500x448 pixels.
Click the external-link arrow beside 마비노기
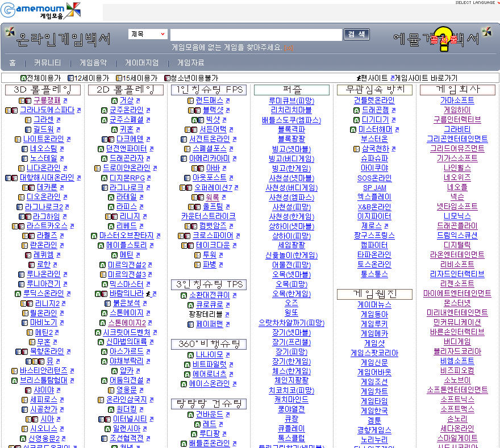(61, 323)
